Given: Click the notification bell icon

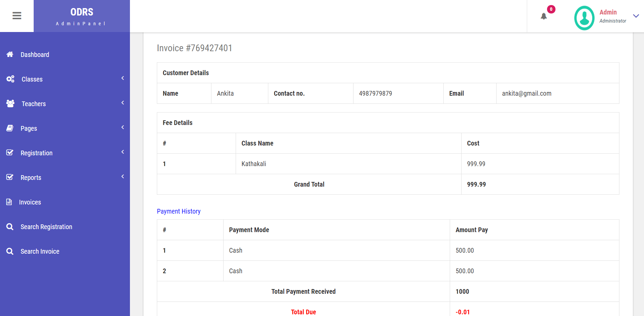Looking at the screenshot, I should tap(543, 16).
